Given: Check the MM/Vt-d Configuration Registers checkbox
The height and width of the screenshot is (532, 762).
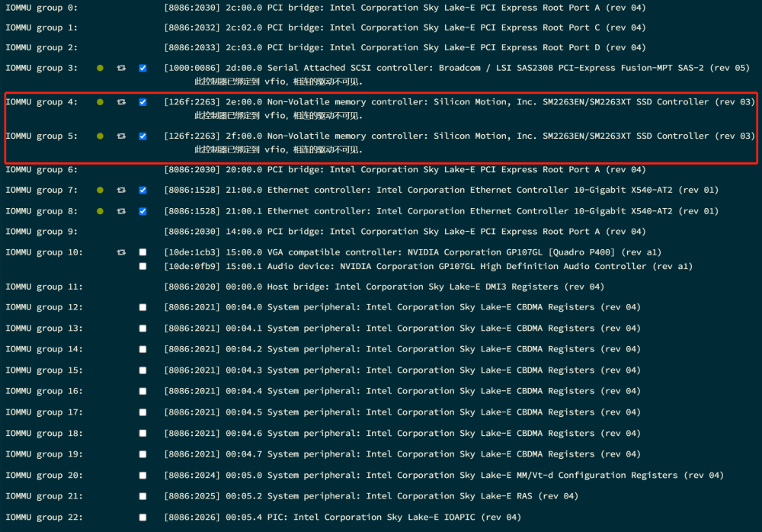Looking at the screenshot, I should click(143, 476).
